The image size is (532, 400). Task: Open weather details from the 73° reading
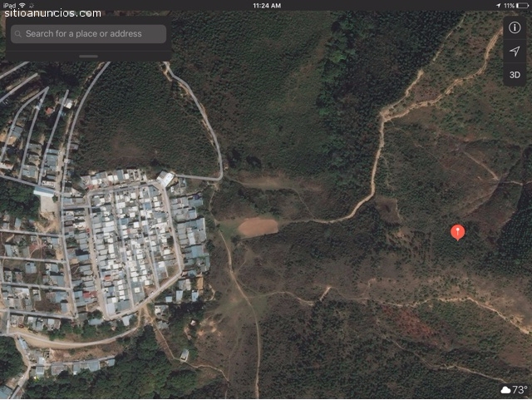(x=520, y=389)
